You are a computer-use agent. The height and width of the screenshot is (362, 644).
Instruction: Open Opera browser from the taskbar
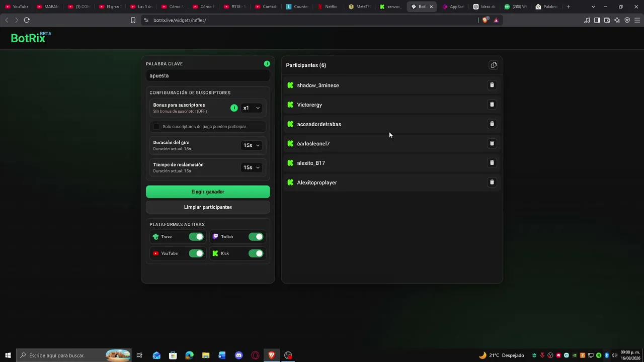tap(255, 355)
